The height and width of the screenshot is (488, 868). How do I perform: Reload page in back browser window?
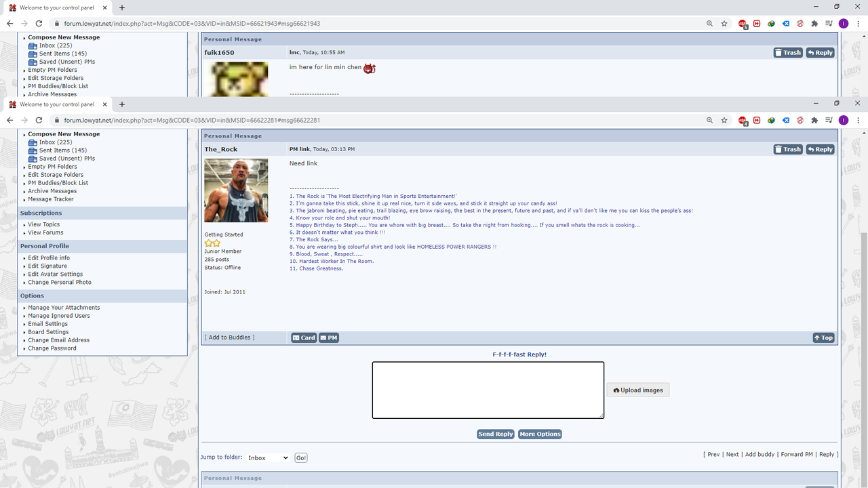[x=39, y=23]
